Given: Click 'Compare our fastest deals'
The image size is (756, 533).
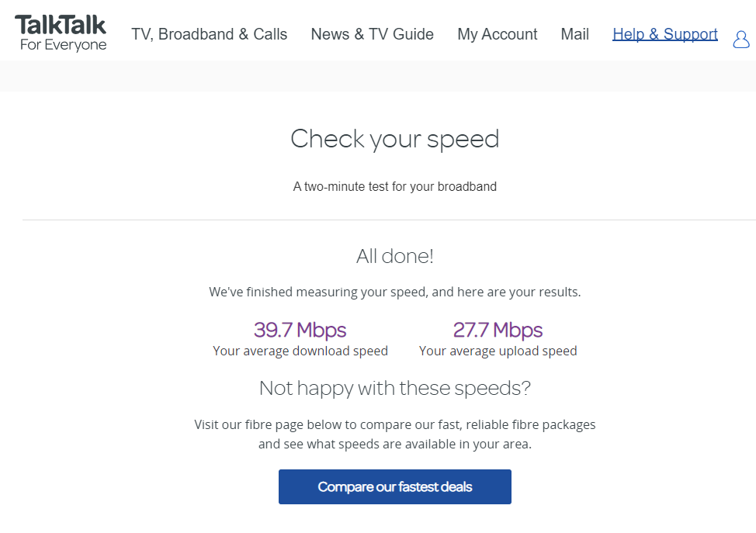Looking at the screenshot, I should [x=394, y=486].
